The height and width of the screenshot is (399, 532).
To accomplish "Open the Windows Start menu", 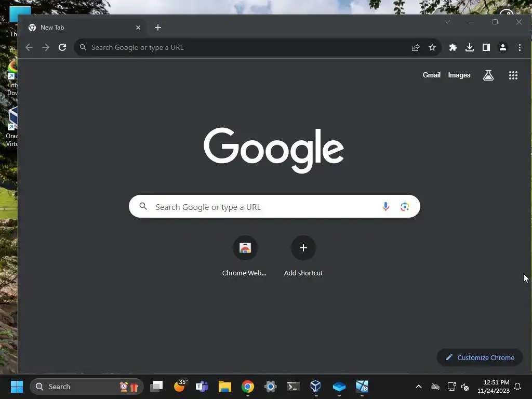I will click(x=17, y=387).
